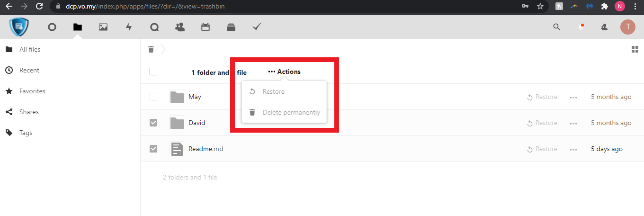Image resolution: width=644 pixels, height=216 pixels.
Task: Restore the David folder
Action: [542, 123]
